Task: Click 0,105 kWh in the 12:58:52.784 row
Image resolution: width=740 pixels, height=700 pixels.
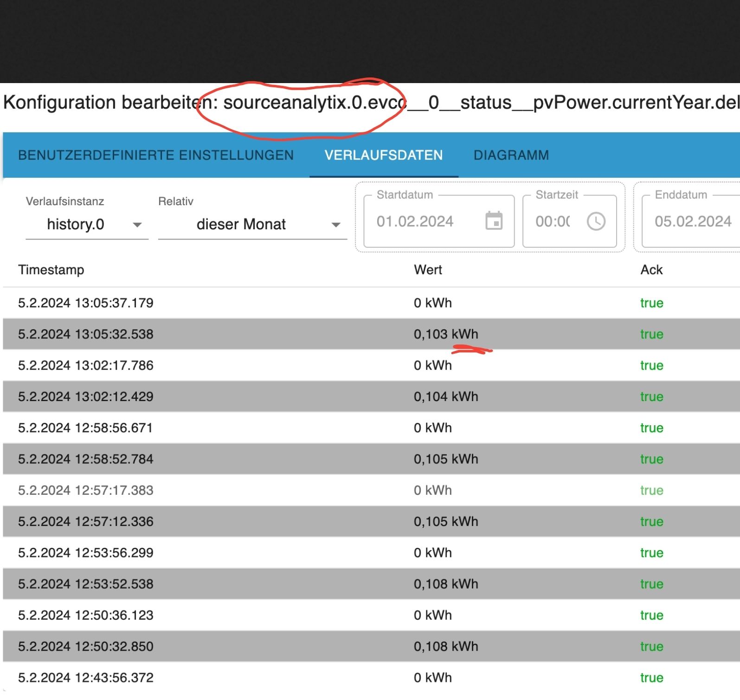Action: pyautogui.click(x=446, y=459)
